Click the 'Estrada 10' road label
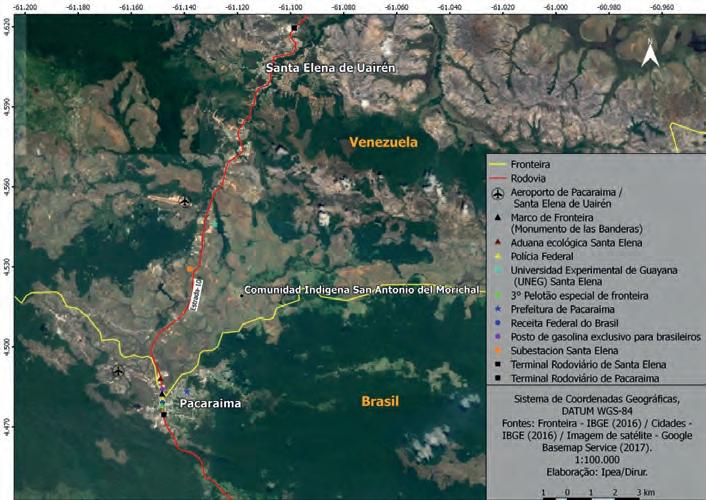This screenshot has width=706, height=500. click(x=196, y=295)
